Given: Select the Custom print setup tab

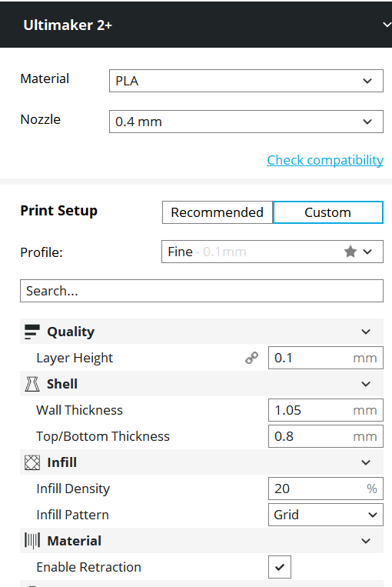Looking at the screenshot, I should click(328, 212).
